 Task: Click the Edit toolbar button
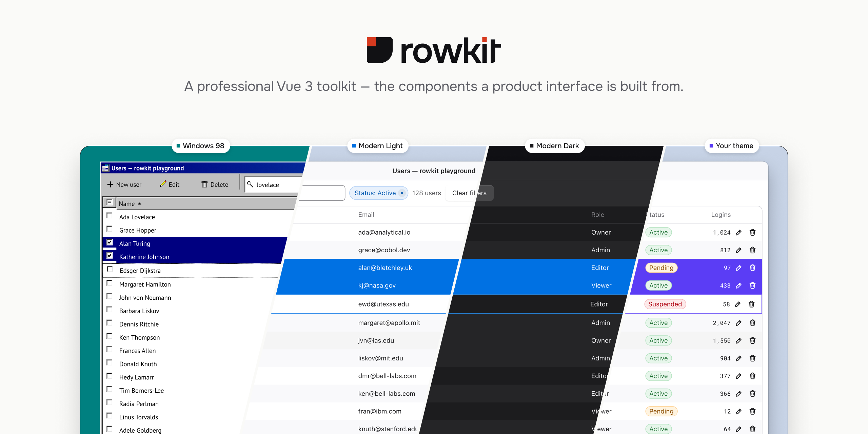170,184
